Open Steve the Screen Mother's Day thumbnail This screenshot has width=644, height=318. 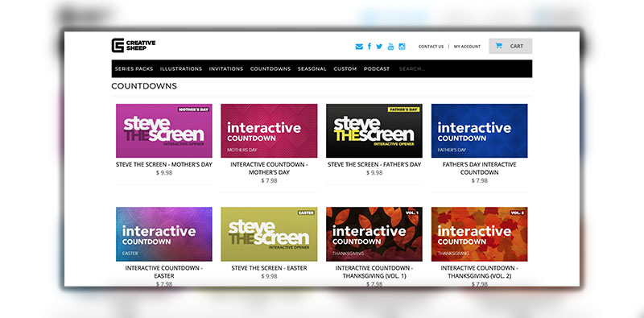[164, 130]
